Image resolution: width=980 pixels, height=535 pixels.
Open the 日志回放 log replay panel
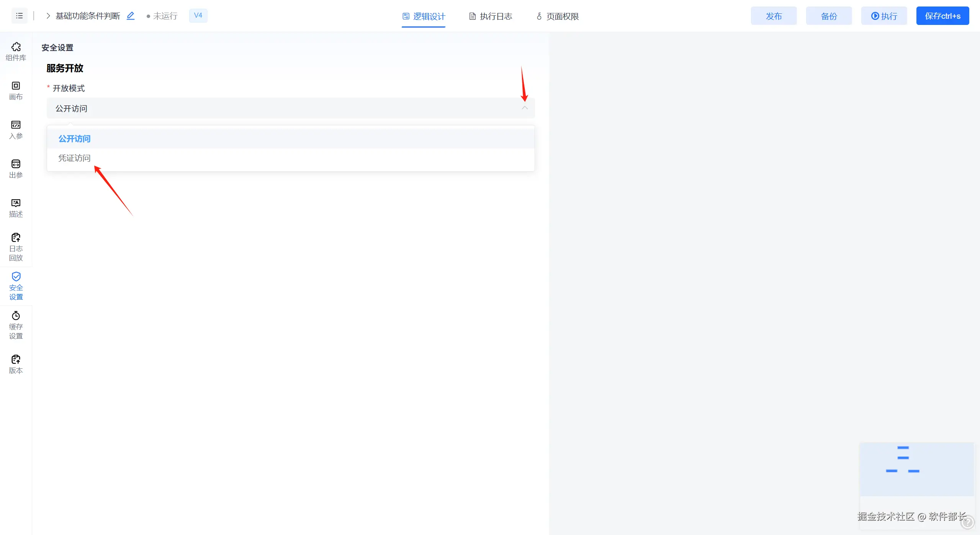pos(16,247)
